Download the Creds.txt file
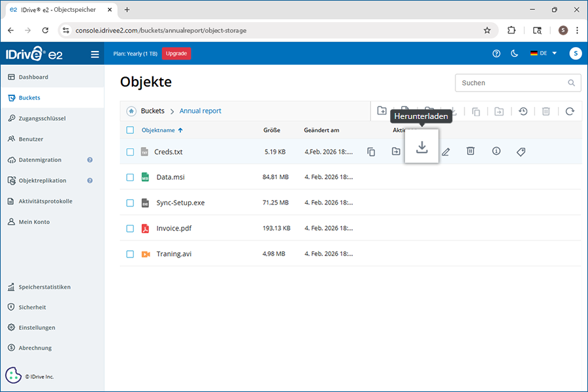Viewport: 588px width, 392px height. [x=421, y=147]
